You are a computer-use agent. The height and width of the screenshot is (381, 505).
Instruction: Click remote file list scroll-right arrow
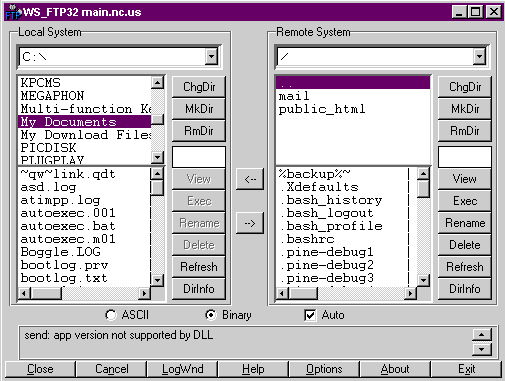point(410,293)
